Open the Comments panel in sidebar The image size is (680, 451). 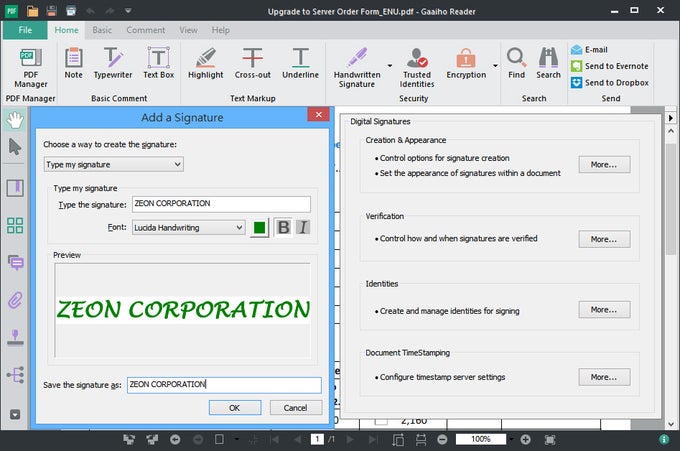coord(16,262)
